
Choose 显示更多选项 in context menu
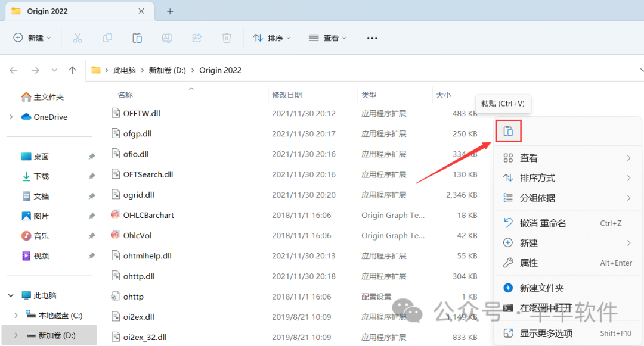(546, 333)
